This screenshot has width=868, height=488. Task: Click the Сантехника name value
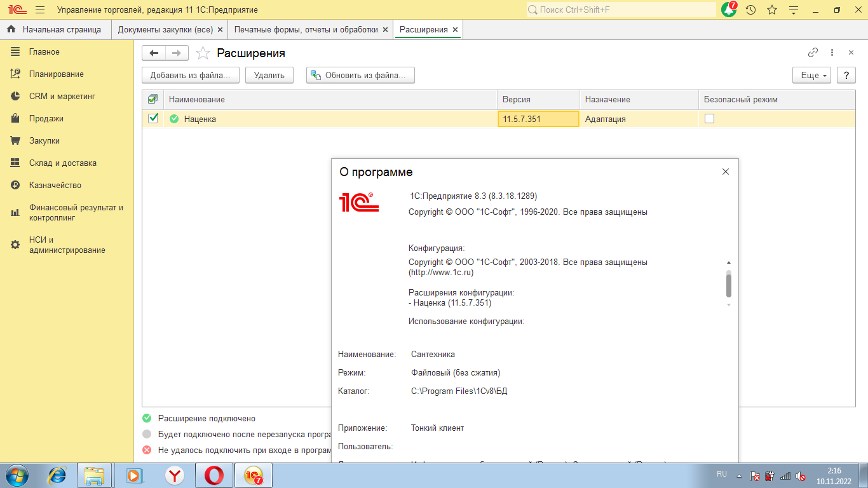coord(433,355)
